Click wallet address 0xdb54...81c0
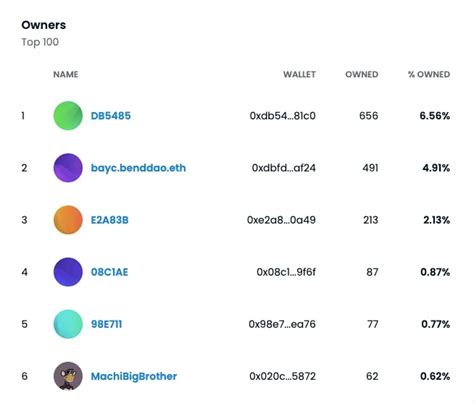 (x=283, y=116)
